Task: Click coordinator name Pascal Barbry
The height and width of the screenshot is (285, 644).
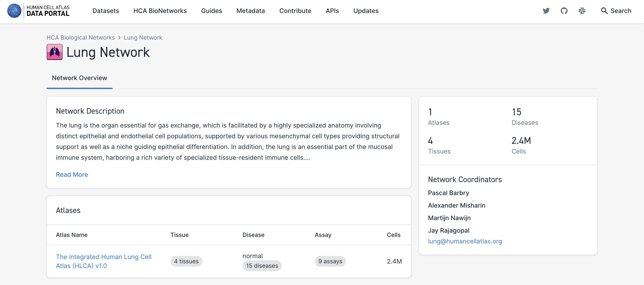Action: pyautogui.click(x=448, y=193)
